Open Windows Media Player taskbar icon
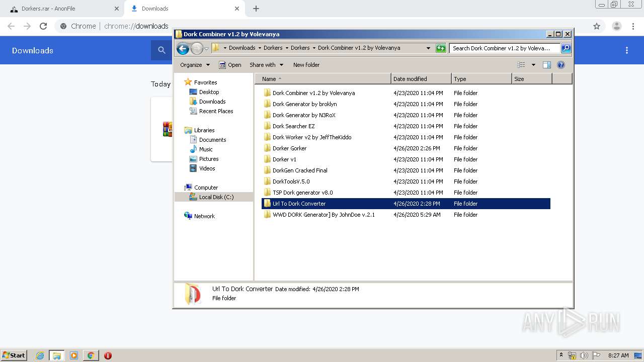This screenshot has height=362, width=644. 74,355
